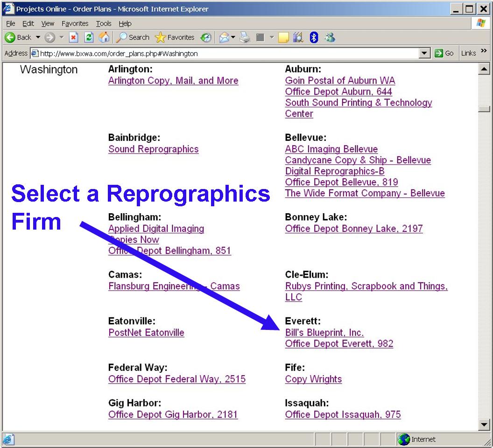Select Office Depot Federal Way, 2515
This screenshot has height=448, width=493.
coord(176,379)
